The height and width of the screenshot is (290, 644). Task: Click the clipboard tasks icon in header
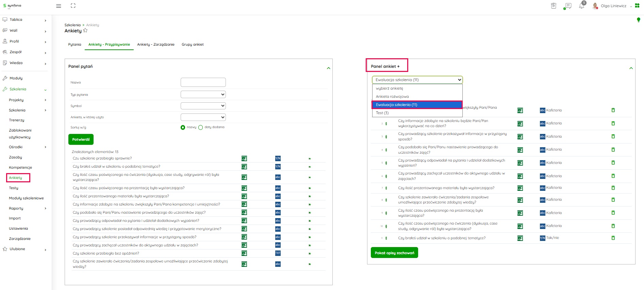554,6
